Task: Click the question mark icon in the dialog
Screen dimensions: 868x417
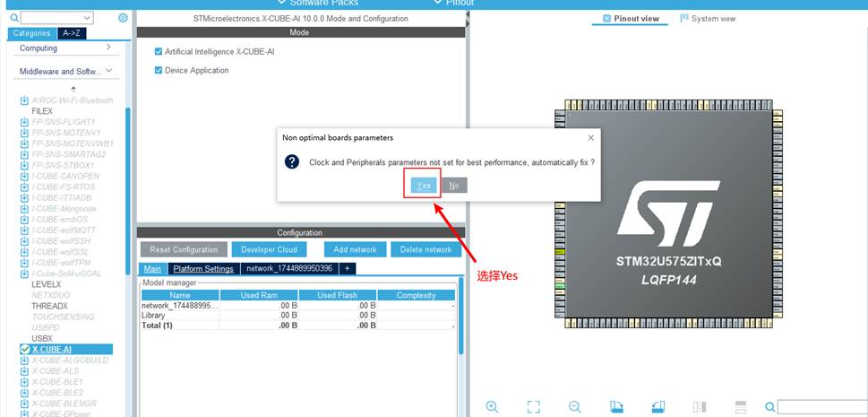Action: point(292,162)
